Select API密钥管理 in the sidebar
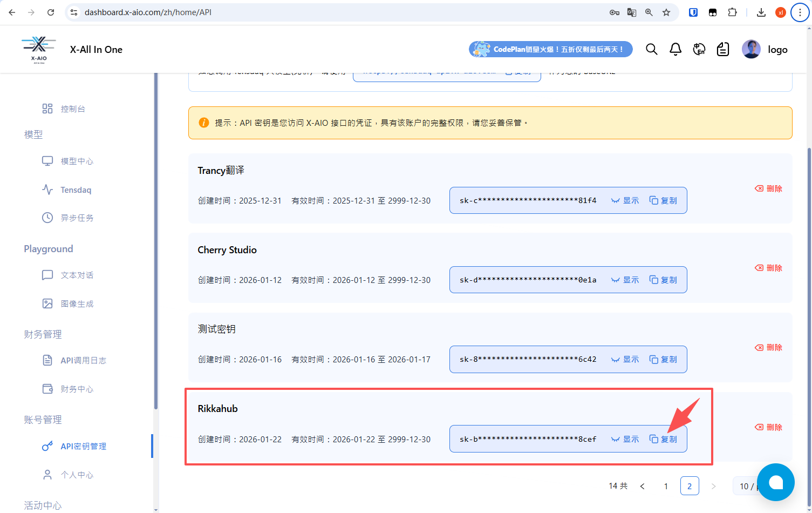 tap(74, 446)
